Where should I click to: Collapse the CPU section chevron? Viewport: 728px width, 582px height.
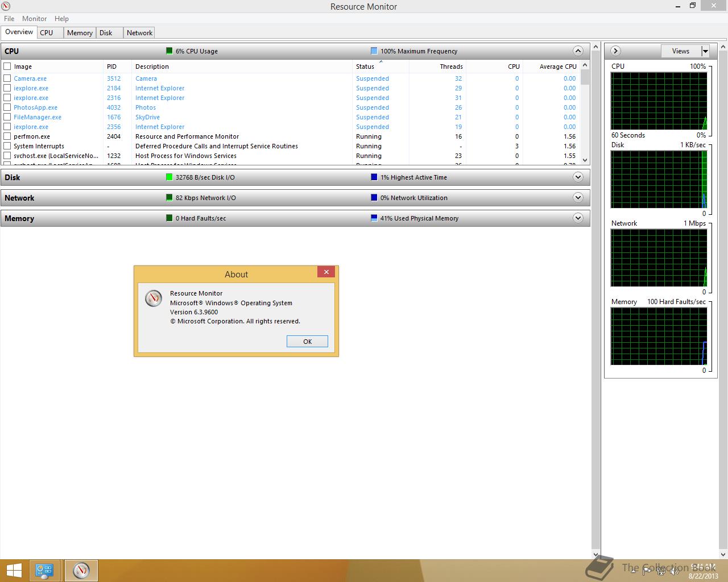[x=578, y=51]
